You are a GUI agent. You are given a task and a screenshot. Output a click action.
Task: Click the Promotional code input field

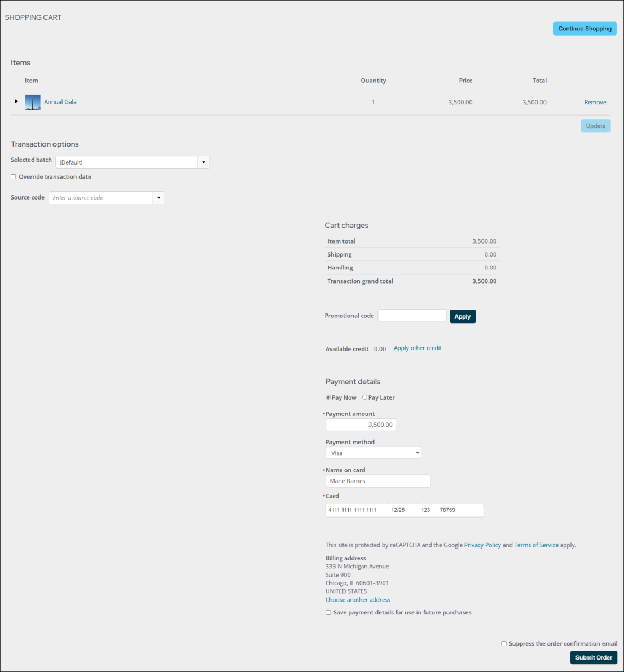412,316
